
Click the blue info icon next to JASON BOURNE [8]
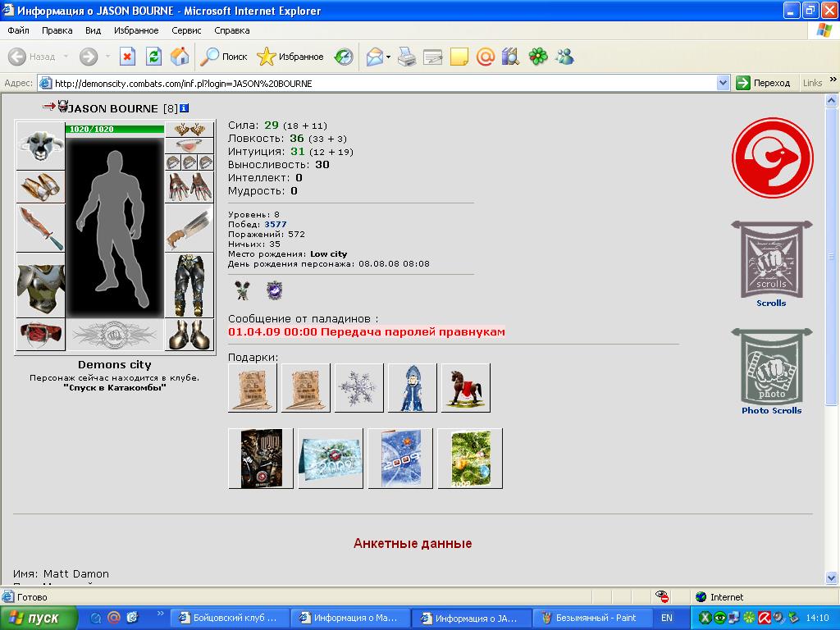[185, 108]
